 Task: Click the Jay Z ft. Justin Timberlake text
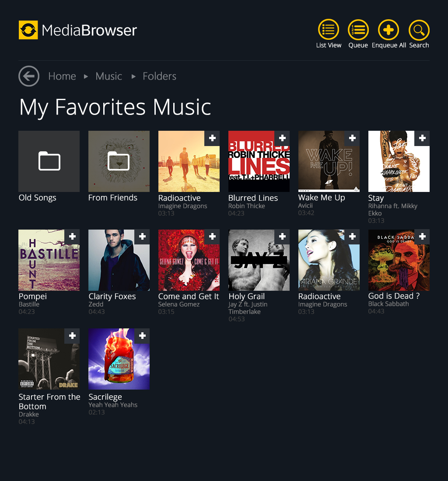coord(248,308)
